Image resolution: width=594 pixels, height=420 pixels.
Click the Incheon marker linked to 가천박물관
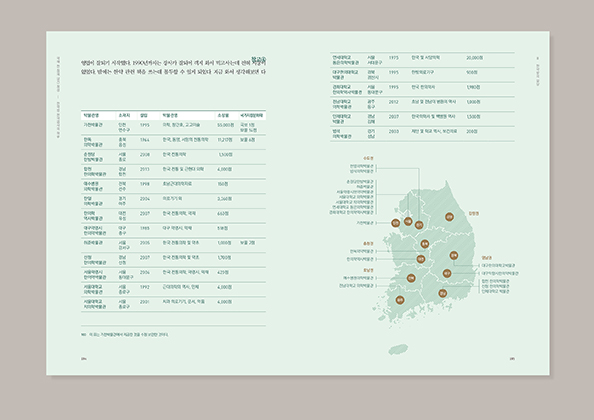click(x=395, y=223)
